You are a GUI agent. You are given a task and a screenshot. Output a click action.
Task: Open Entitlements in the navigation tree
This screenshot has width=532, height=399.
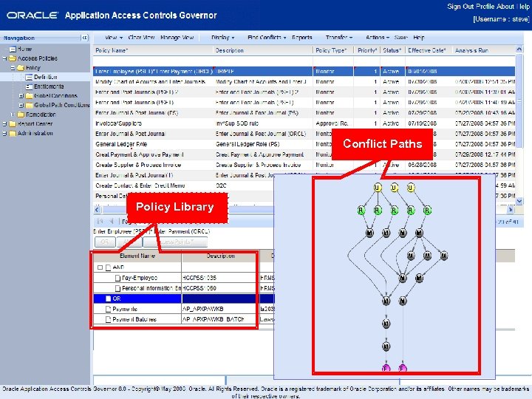coord(49,86)
